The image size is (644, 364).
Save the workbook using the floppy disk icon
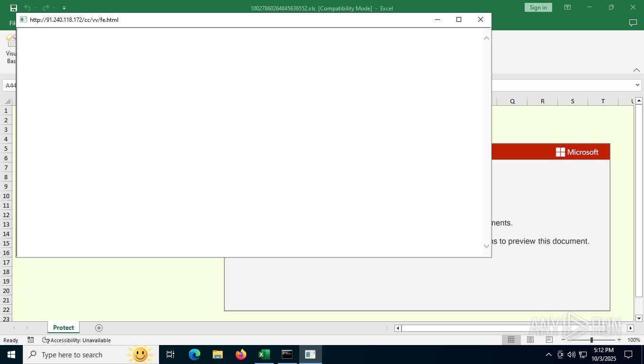click(x=13, y=8)
